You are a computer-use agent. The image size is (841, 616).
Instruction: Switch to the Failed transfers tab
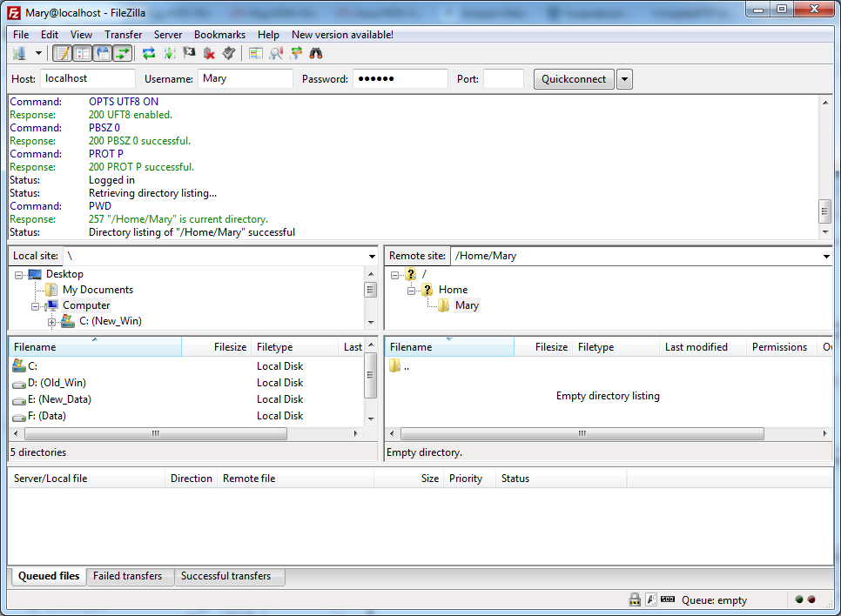tap(127, 576)
